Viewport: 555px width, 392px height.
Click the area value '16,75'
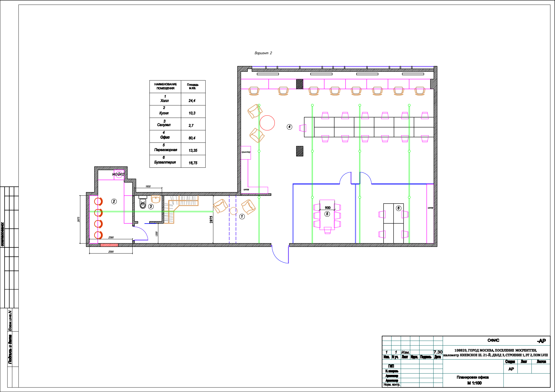pos(193,163)
